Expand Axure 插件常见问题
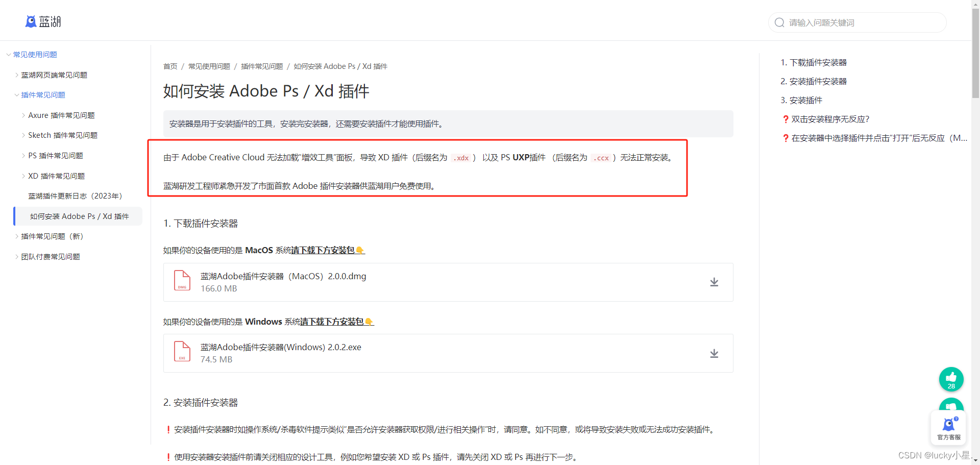 [x=23, y=115]
